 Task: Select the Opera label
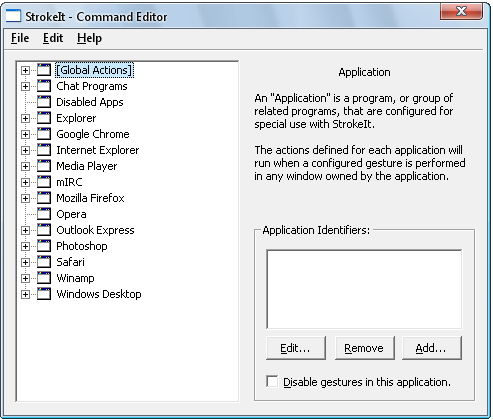[x=71, y=214]
